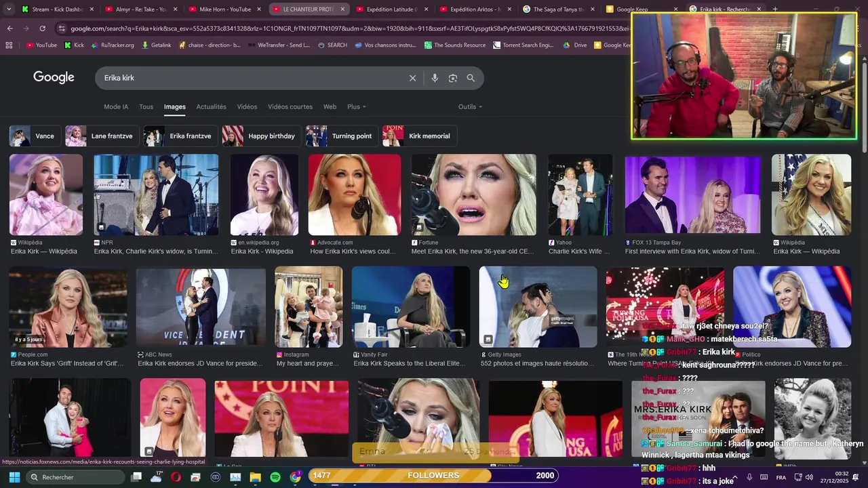Viewport: 868px width, 488px height.
Task: Click the Rechercher taskbar search box
Action: [75, 477]
